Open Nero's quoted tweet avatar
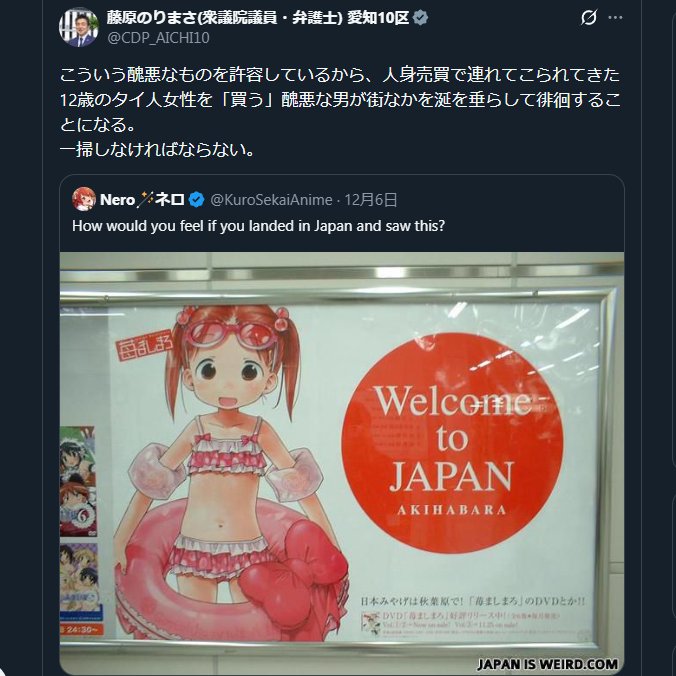The image size is (676, 676). [84, 199]
